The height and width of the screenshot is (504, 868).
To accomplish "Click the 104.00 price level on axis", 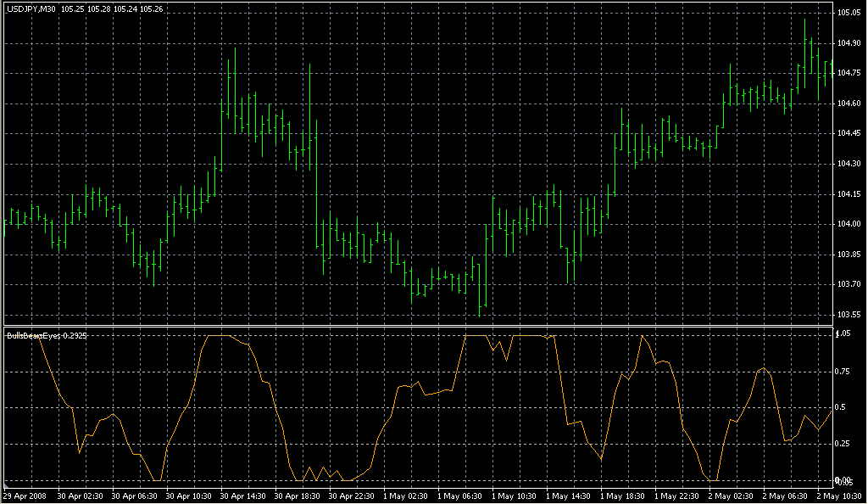I will pyautogui.click(x=850, y=224).
